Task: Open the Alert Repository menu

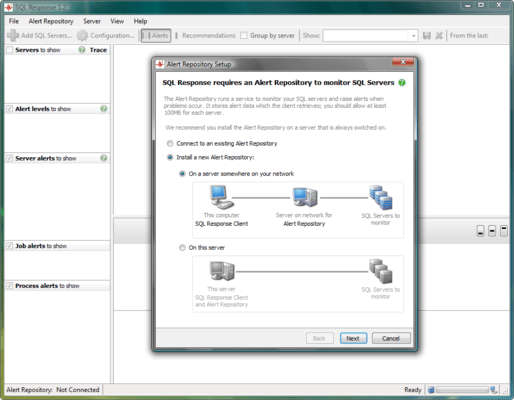Action: (51, 21)
